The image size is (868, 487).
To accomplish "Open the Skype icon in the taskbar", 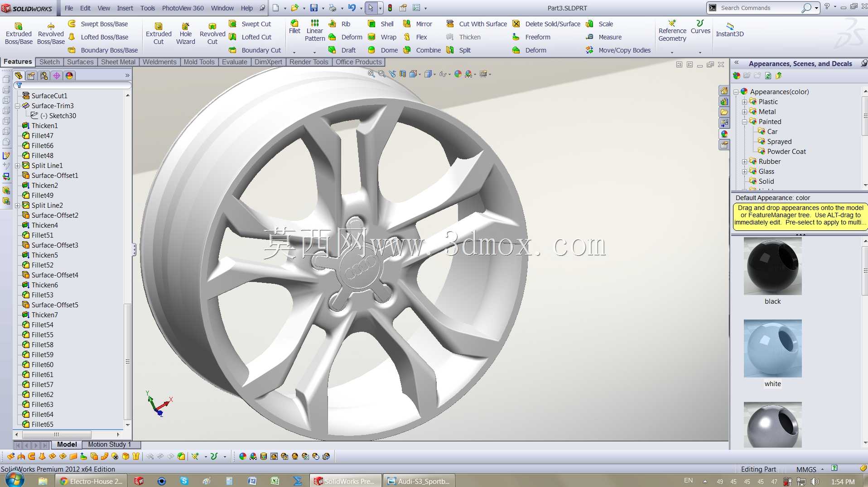I will 184,481.
